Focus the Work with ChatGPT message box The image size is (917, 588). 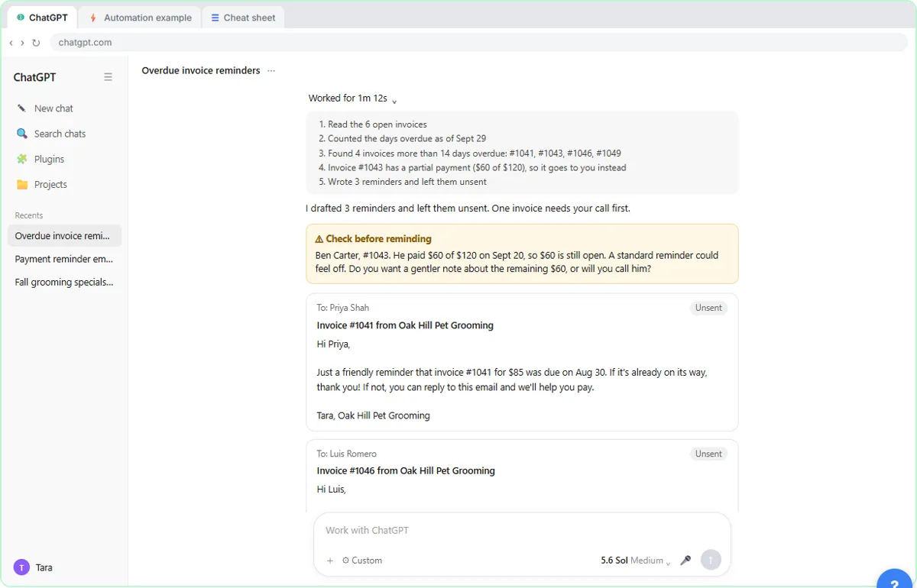point(522,530)
